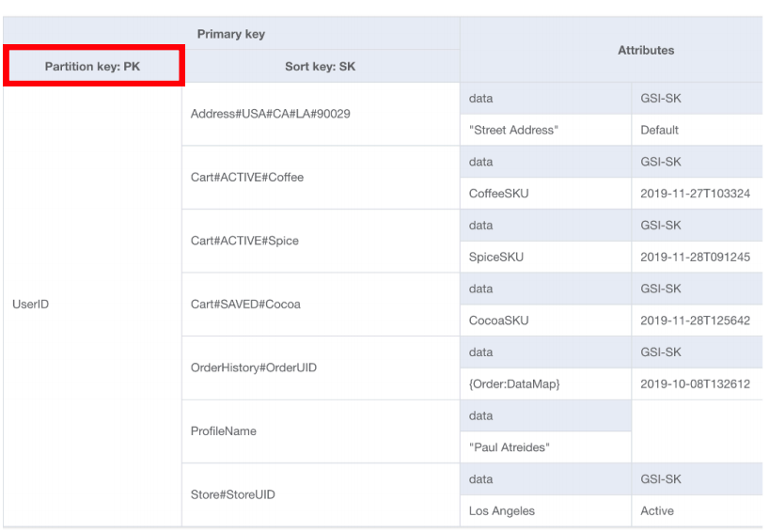The width and height of the screenshot is (769, 532).
Task: Click the "Street Address" data value
Action: [x=513, y=130]
